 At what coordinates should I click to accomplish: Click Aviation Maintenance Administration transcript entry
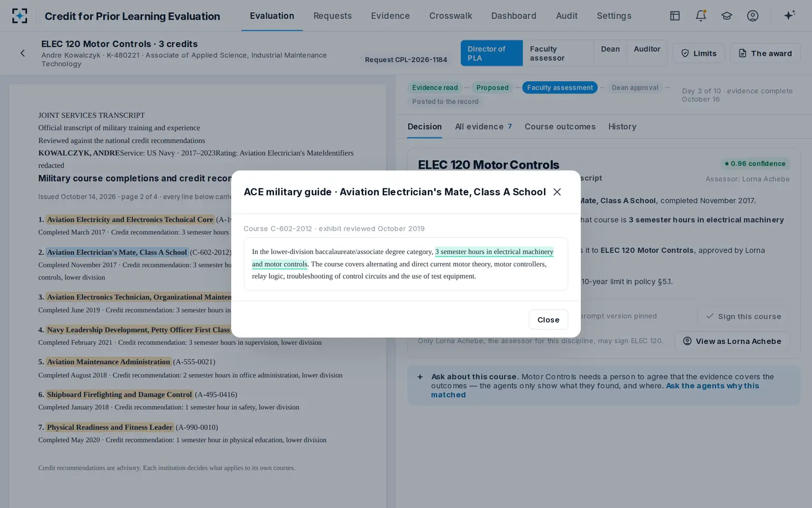(108, 362)
